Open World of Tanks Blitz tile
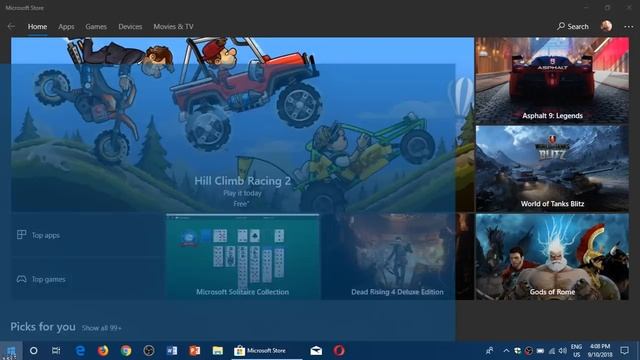640x360 pixels. tap(552, 169)
